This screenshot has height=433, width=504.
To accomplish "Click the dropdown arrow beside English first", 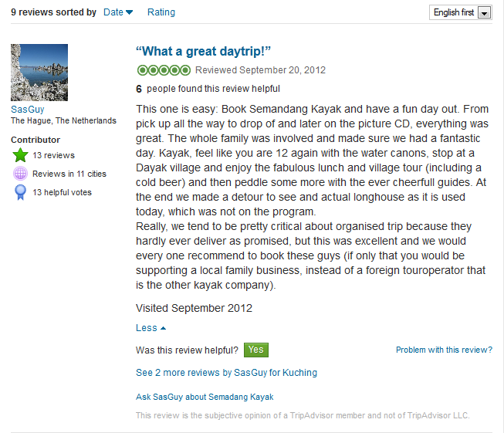I will (x=484, y=13).
